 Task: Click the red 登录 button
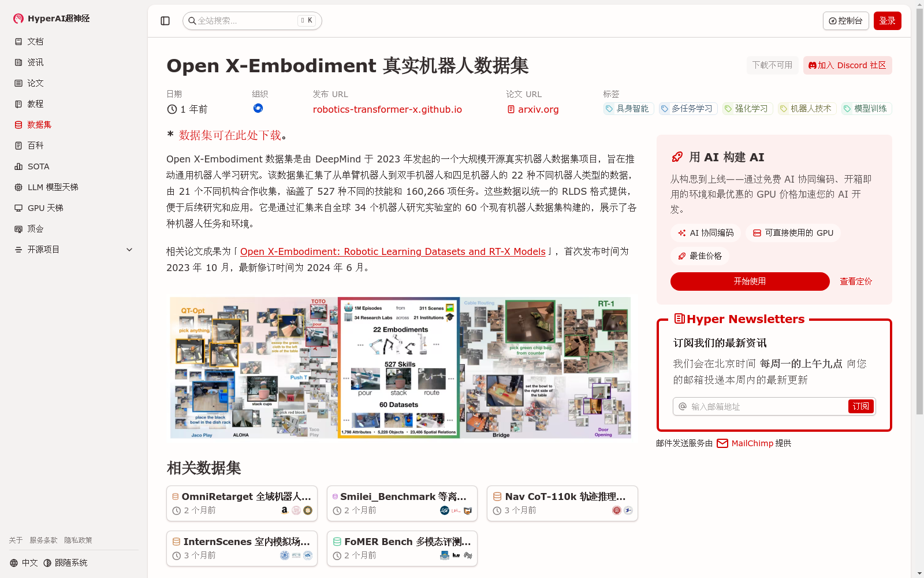(888, 21)
